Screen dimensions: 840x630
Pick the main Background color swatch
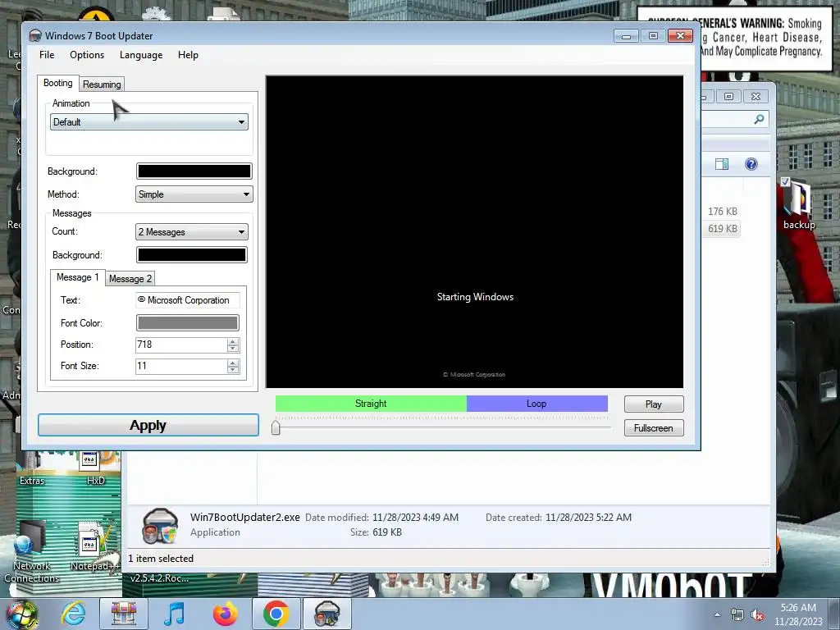(x=194, y=171)
